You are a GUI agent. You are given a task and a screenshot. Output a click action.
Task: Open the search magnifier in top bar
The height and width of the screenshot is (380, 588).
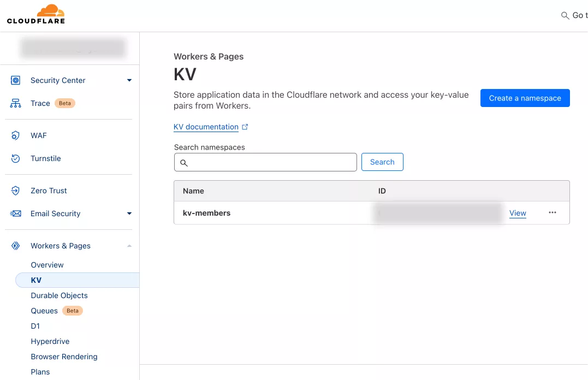coord(565,15)
